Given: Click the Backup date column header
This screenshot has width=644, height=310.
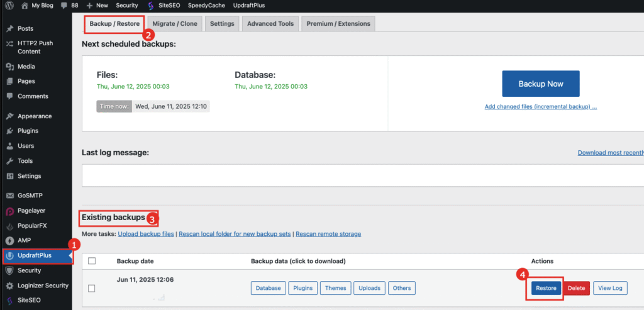Looking at the screenshot, I should (x=135, y=261).
